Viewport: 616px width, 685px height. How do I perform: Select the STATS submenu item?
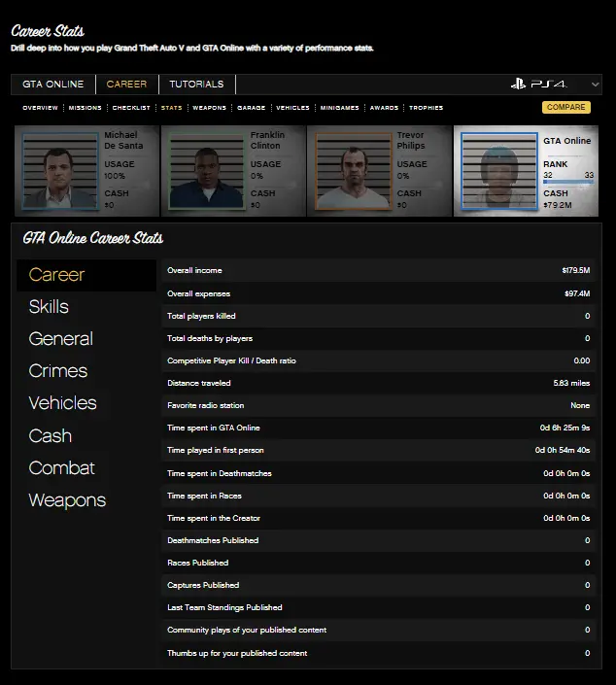pyautogui.click(x=171, y=108)
